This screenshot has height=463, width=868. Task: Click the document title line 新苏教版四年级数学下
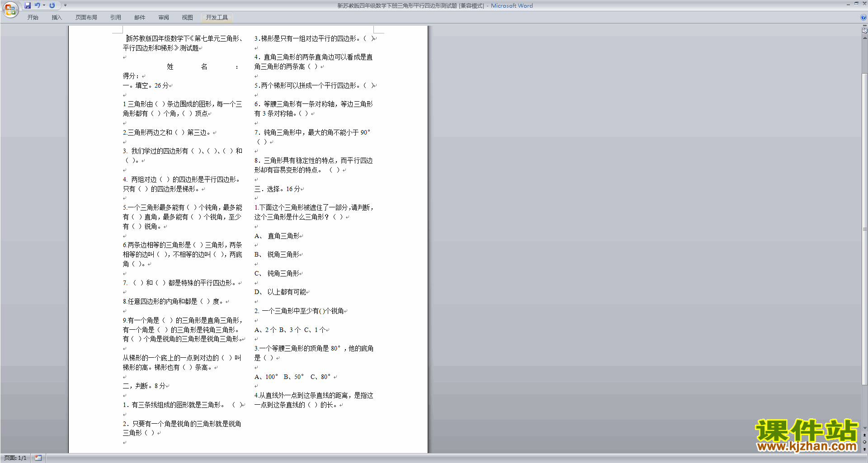(x=184, y=38)
